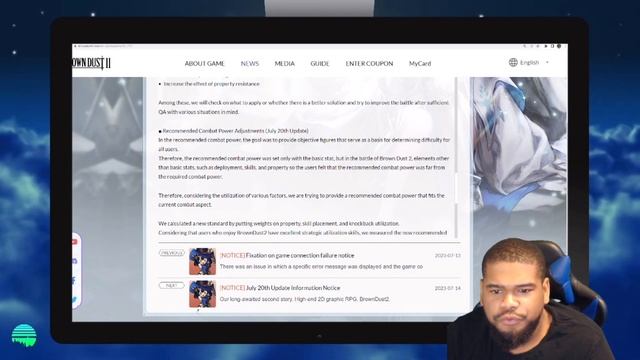Open the GUIDE menu item

320,64
